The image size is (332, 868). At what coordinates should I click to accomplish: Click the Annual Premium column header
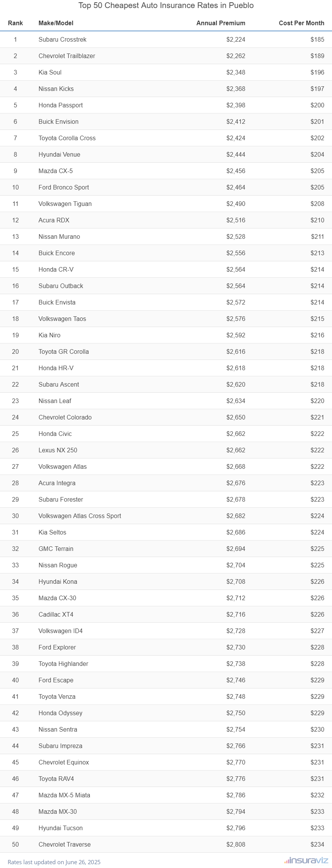221,23
